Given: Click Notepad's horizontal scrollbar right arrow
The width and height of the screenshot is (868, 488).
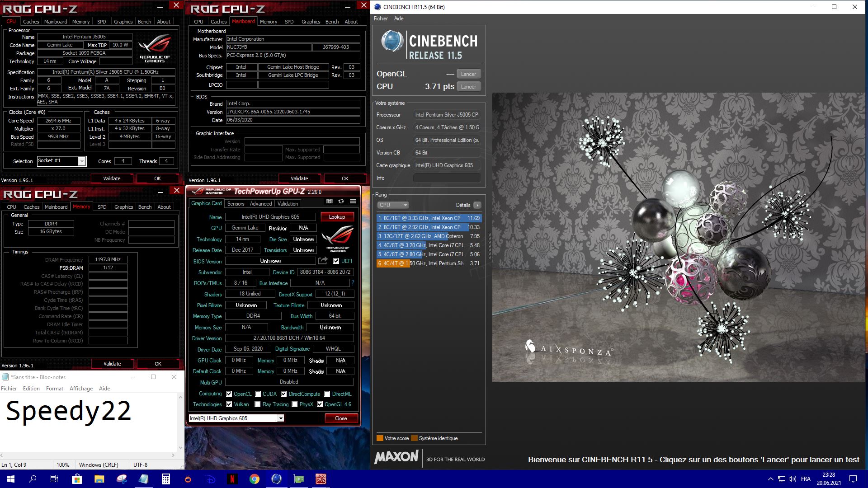Looking at the screenshot, I should point(173,455).
